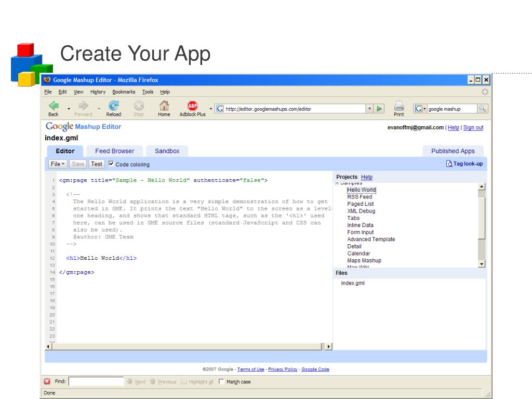Image resolution: width=532 pixels, height=399 pixels.
Task: Open the Projects Help link
Action: click(x=367, y=177)
